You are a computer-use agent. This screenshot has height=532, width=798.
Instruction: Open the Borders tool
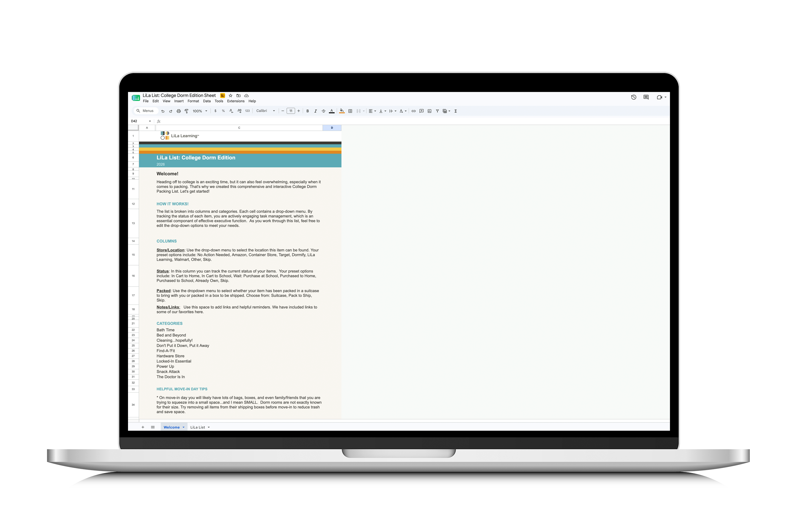(x=350, y=111)
